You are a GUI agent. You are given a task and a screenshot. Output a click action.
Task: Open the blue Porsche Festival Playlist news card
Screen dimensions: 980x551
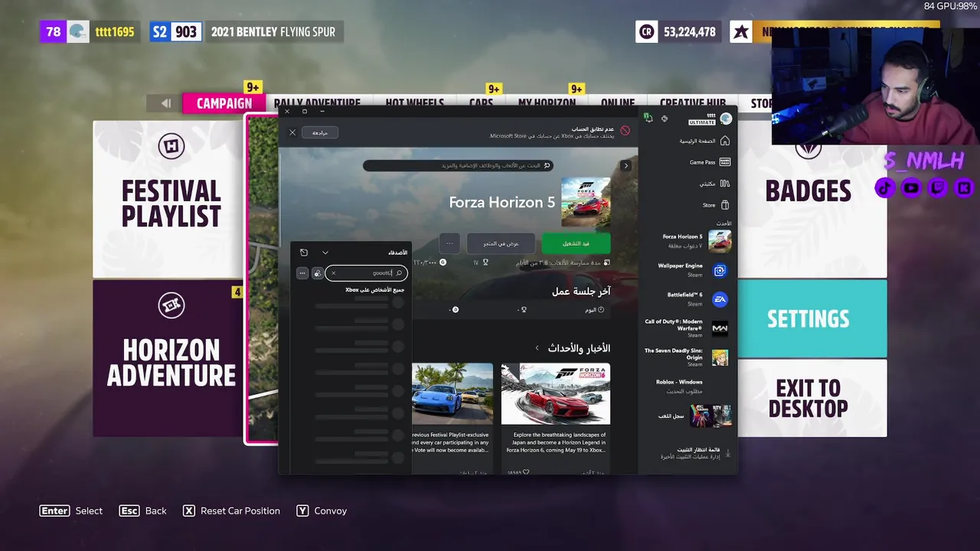coord(452,419)
